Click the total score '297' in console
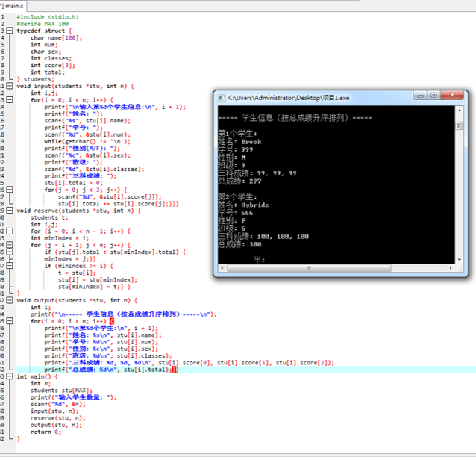This screenshot has width=476, height=457. (x=255, y=181)
